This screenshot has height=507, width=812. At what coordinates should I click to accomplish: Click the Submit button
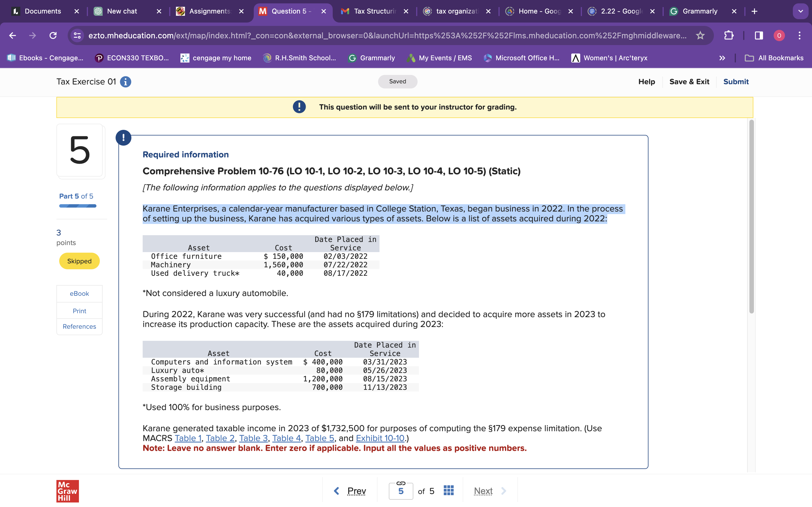tap(736, 81)
